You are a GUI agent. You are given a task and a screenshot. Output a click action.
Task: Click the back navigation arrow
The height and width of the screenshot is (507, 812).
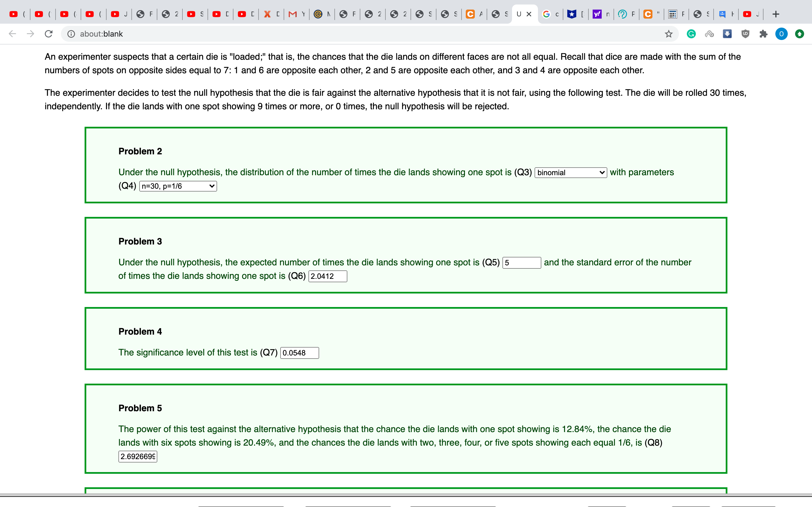click(12, 34)
